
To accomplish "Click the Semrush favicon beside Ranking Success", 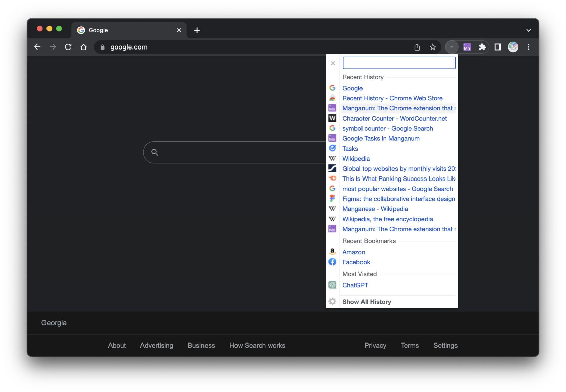I will point(332,178).
